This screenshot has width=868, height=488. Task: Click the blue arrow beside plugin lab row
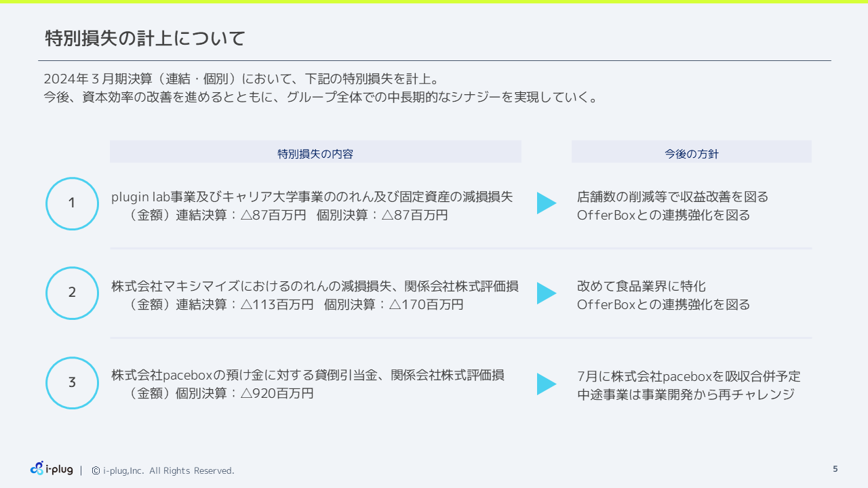[546, 203]
